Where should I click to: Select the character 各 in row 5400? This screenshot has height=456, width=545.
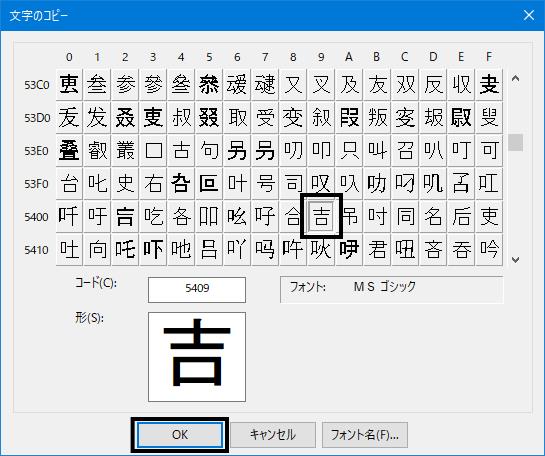pos(181,217)
